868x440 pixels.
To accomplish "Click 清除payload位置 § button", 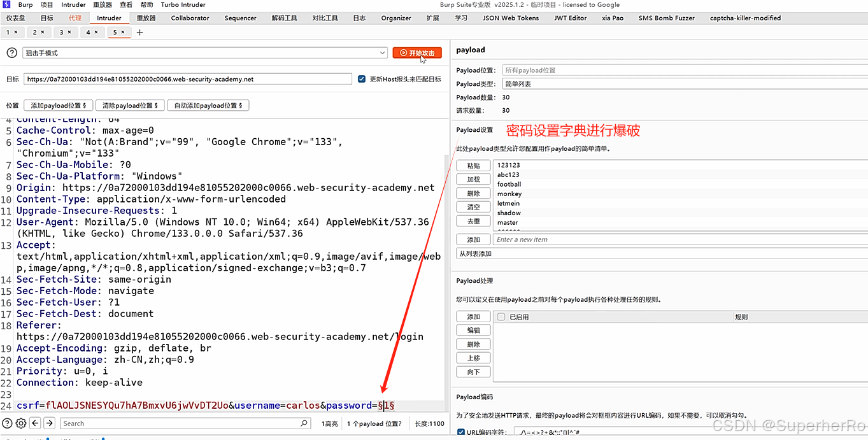I will [131, 106].
